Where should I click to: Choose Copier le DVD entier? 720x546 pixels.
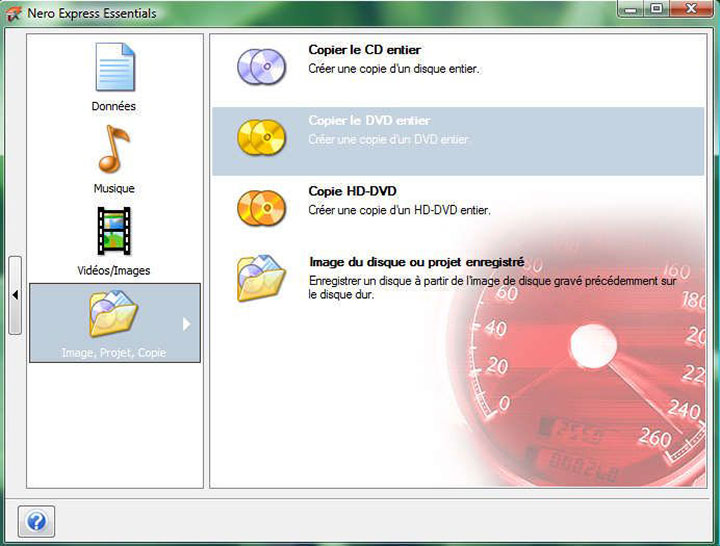click(369, 120)
